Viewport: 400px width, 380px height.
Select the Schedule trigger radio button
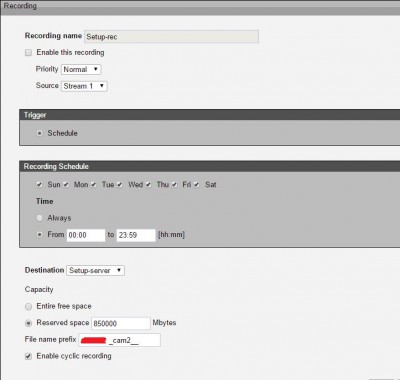point(39,133)
